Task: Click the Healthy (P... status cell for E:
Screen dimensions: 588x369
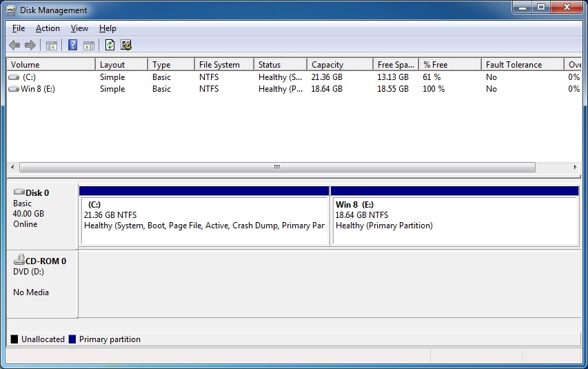Action: [x=280, y=89]
